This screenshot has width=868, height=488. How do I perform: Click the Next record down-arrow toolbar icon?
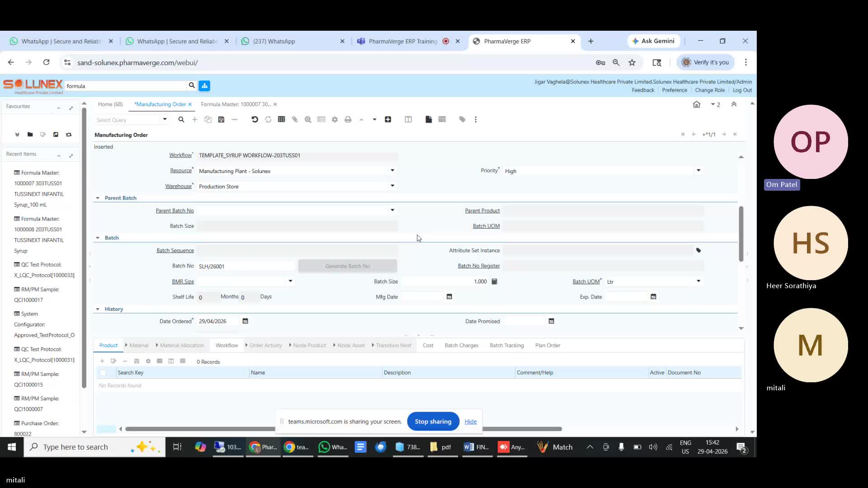[374, 120]
